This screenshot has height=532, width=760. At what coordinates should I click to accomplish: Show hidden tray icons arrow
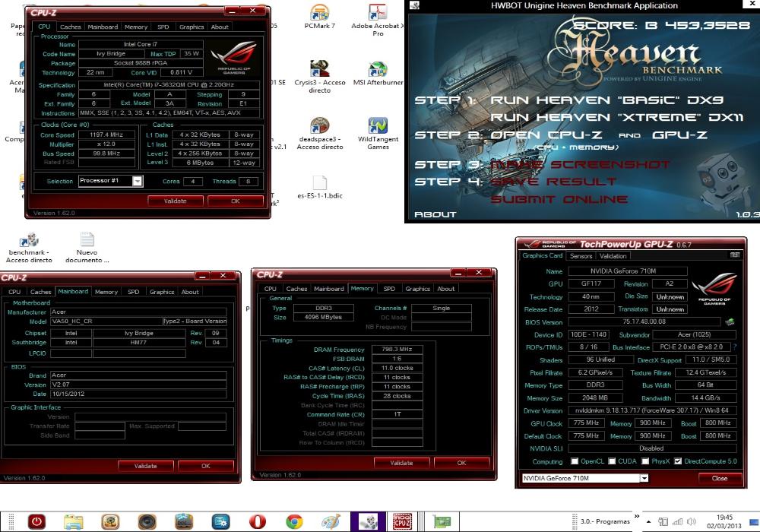648,522
